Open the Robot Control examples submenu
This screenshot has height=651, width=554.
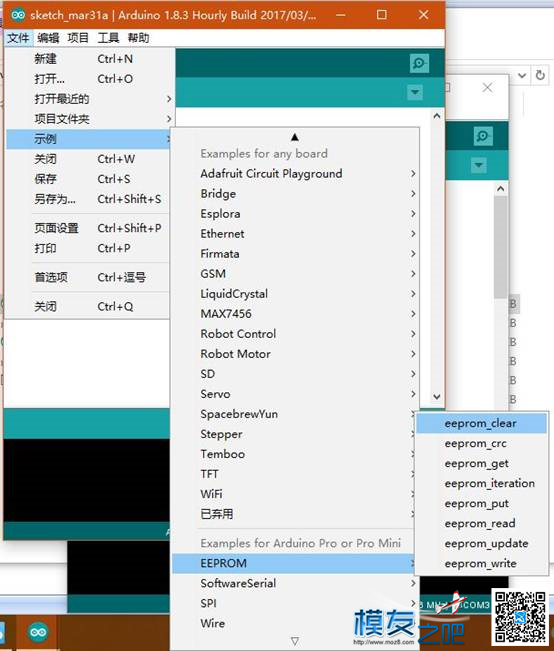click(295, 334)
